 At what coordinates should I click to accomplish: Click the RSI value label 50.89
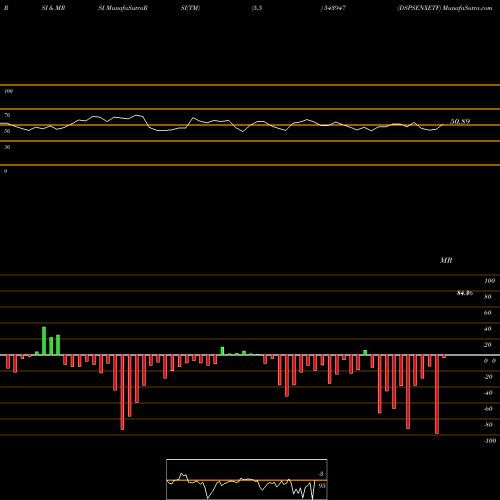tap(460, 121)
